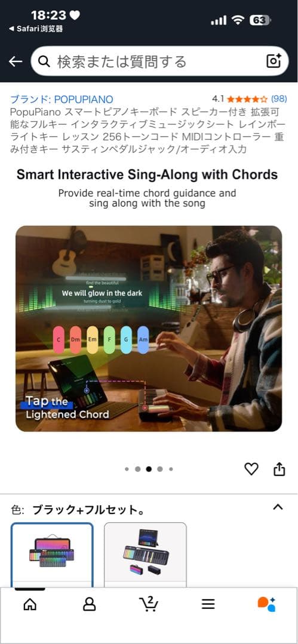The image size is (298, 644).
Task: Collapse the 色 color options chevron
Action: tap(278, 507)
